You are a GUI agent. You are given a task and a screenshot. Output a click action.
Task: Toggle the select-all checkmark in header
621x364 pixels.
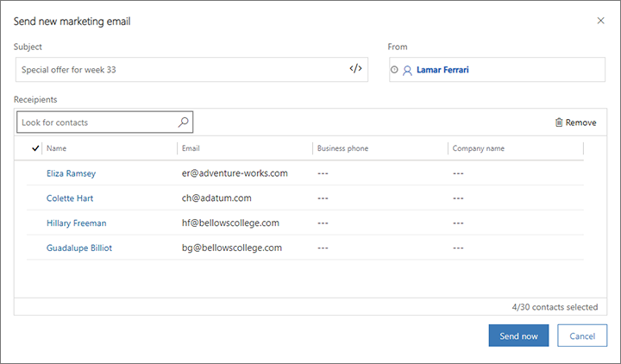click(34, 148)
